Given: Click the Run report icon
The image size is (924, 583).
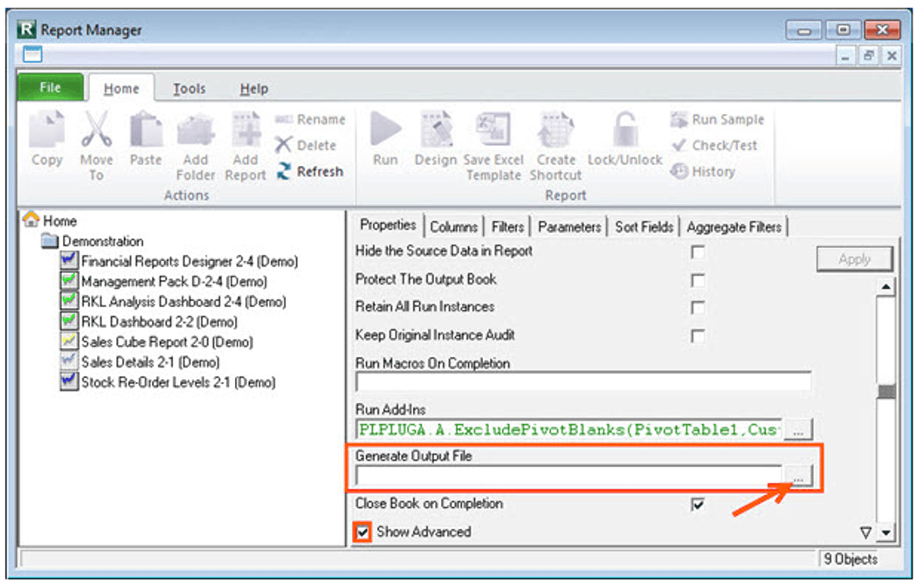Looking at the screenshot, I should [384, 140].
